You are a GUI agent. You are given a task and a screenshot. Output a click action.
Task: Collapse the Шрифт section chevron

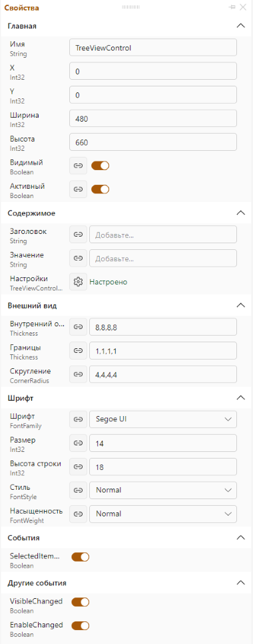[x=240, y=397]
